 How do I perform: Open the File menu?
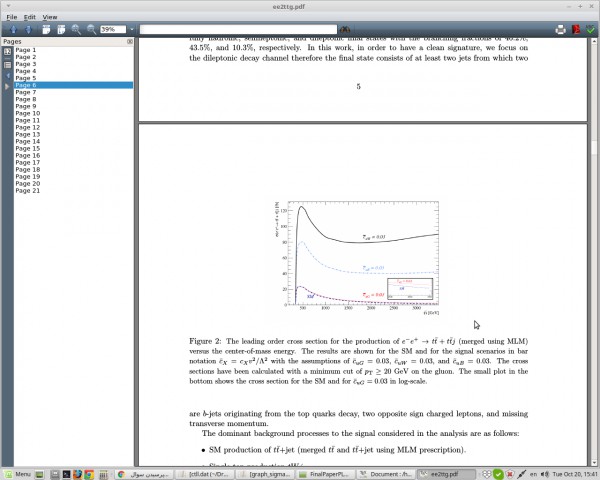coord(12,17)
